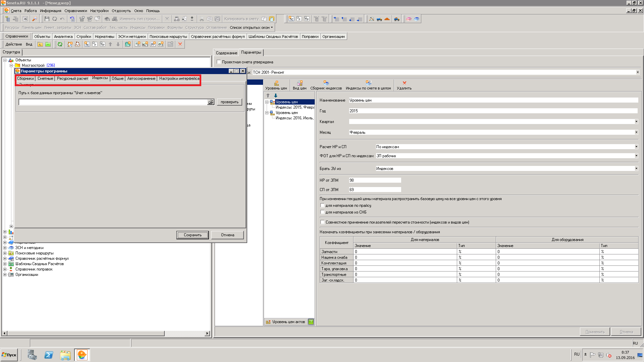Click the green refresh icon in manager toolbar

pos(60,44)
